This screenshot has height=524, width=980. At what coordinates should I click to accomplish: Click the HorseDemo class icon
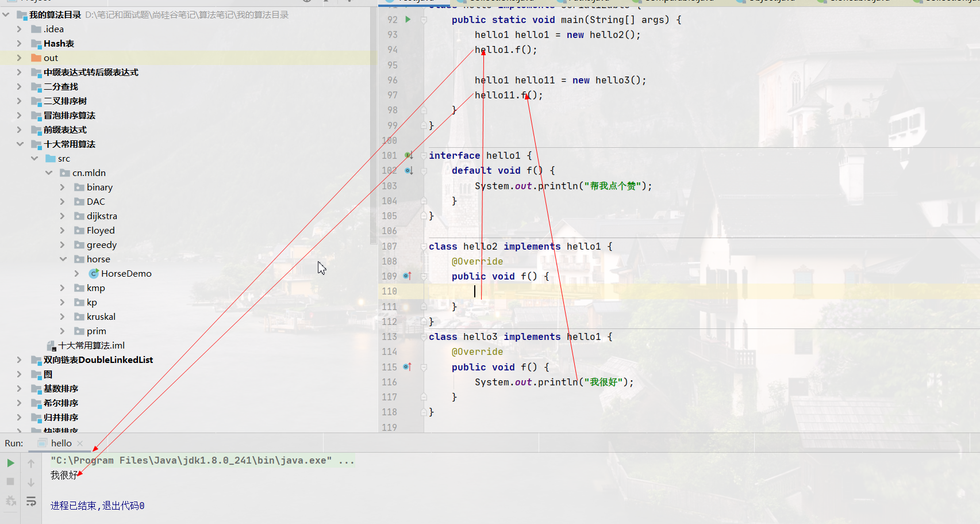pos(94,273)
